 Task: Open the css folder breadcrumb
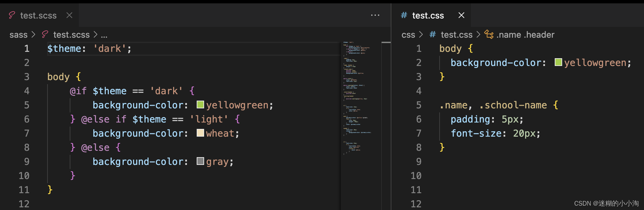click(408, 35)
